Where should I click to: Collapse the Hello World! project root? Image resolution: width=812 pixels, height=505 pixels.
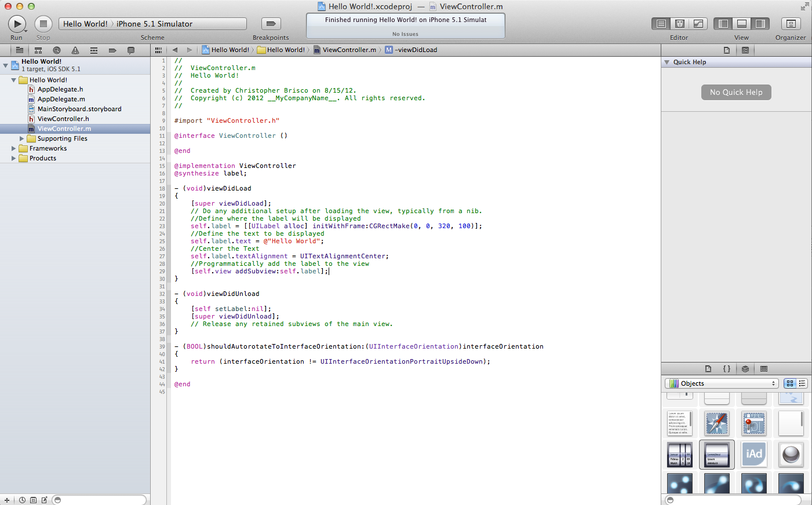[x=5, y=65]
